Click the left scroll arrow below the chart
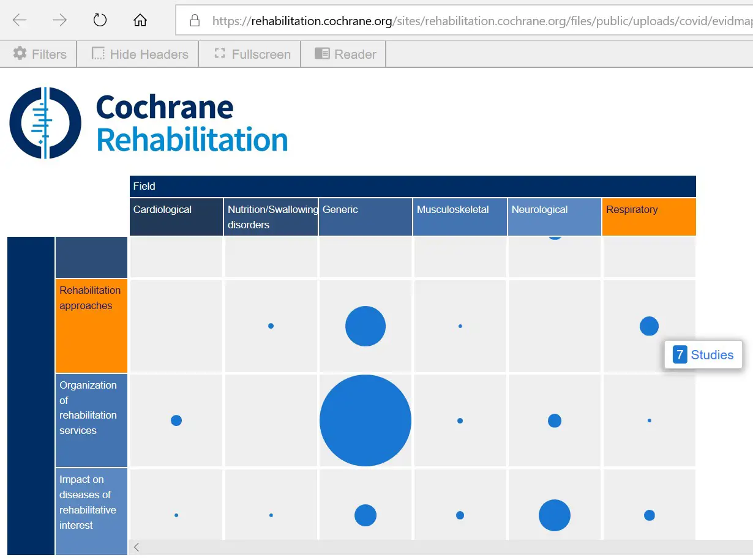 click(137, 547)
